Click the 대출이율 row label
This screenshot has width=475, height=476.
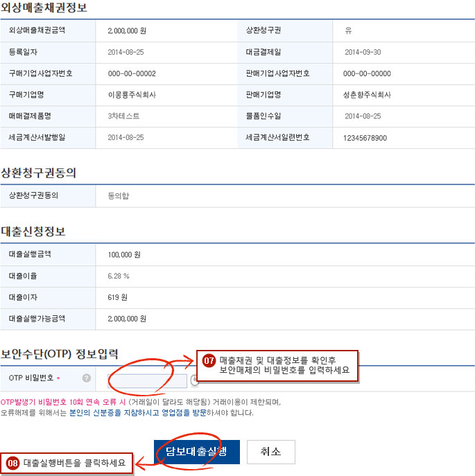23,276
